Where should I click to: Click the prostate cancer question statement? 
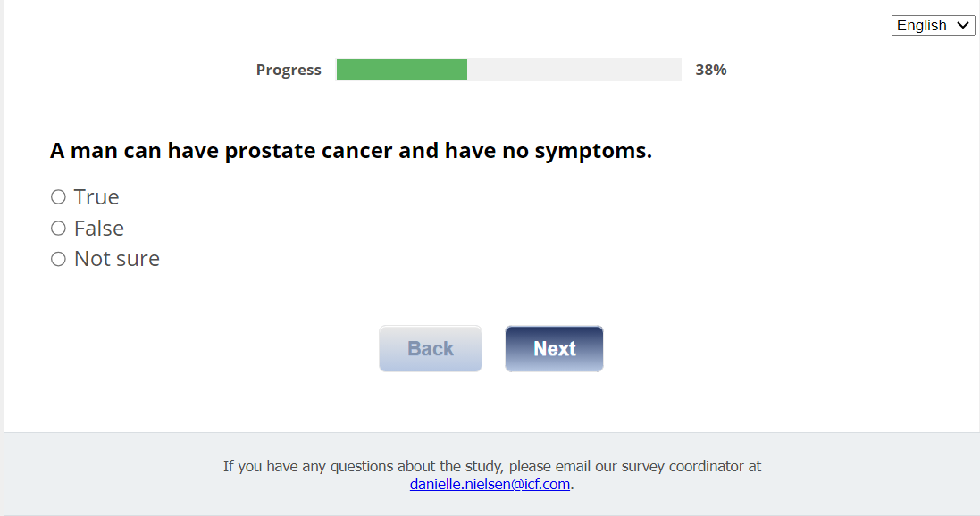click(351, 151)
